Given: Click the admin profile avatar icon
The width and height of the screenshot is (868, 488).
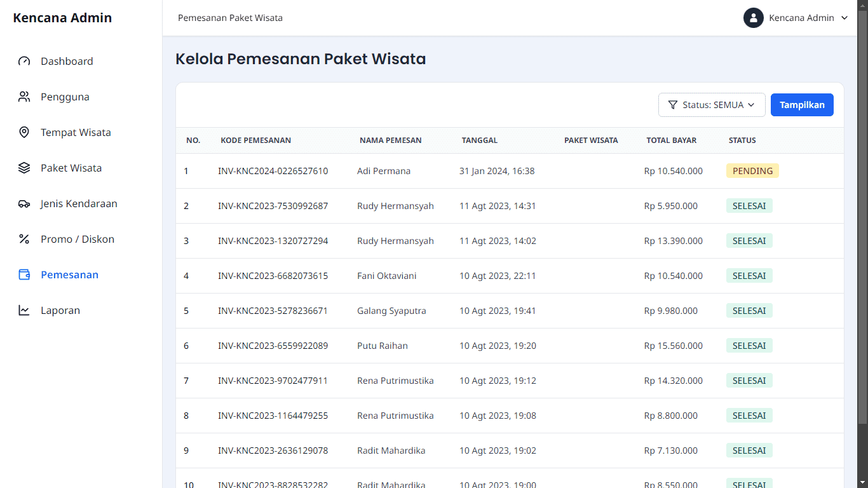Looking at the screenshot, I should click(753, 18).
